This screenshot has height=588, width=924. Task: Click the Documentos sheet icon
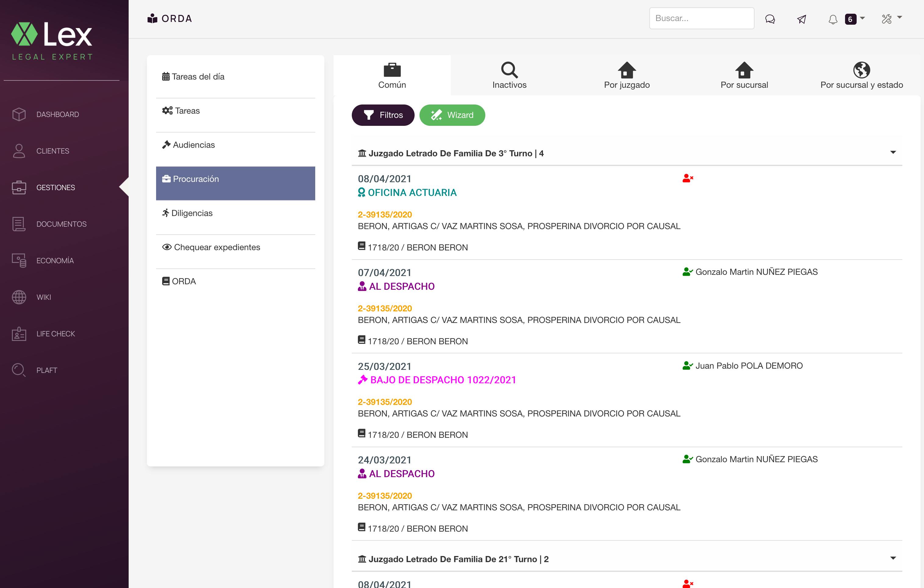19,224
